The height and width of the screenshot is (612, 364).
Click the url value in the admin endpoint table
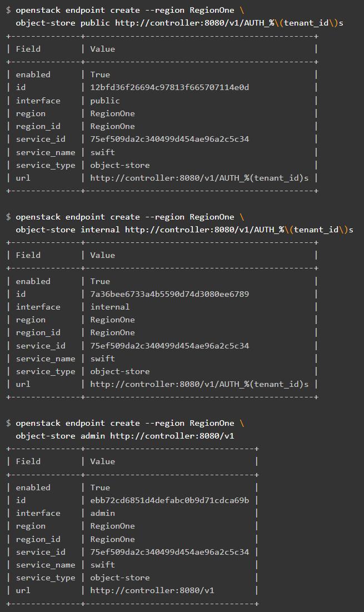[152, 590]
